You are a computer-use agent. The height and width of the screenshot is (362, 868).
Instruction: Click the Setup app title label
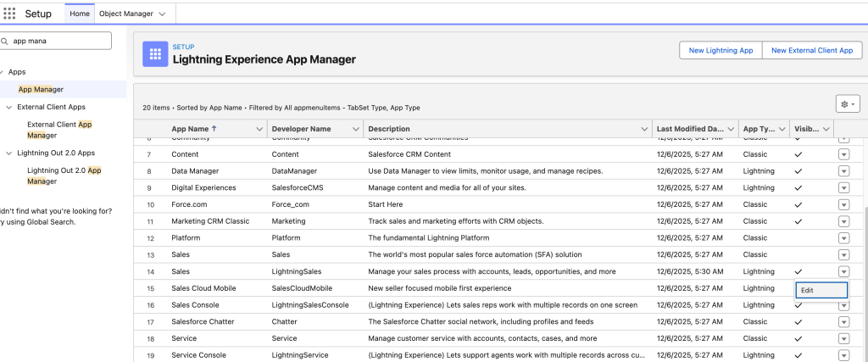(38, 14)
